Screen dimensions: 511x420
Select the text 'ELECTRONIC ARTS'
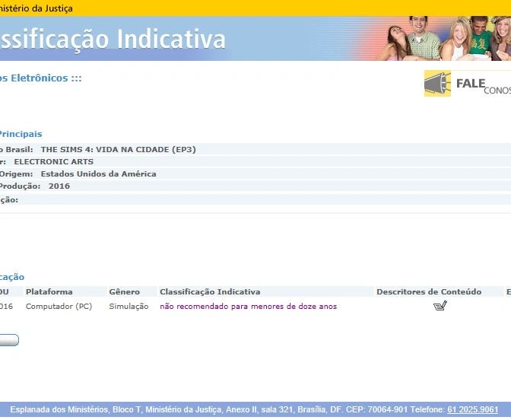coord(54,162)
